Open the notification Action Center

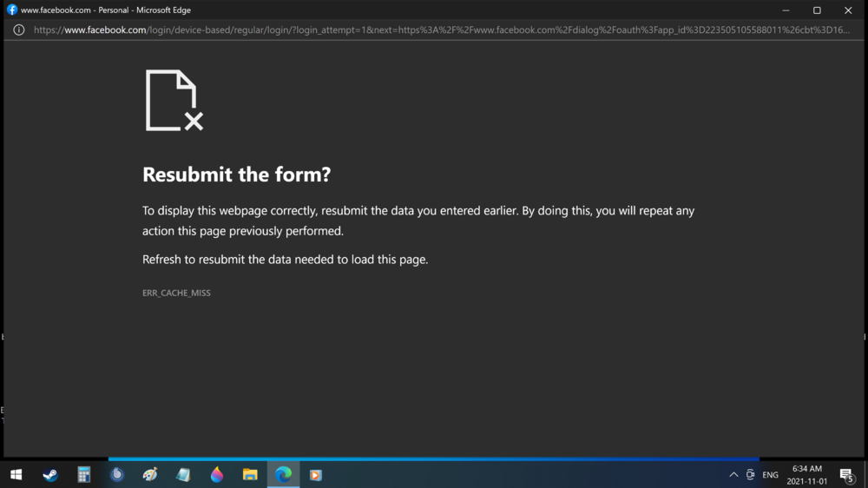(846, 475)
